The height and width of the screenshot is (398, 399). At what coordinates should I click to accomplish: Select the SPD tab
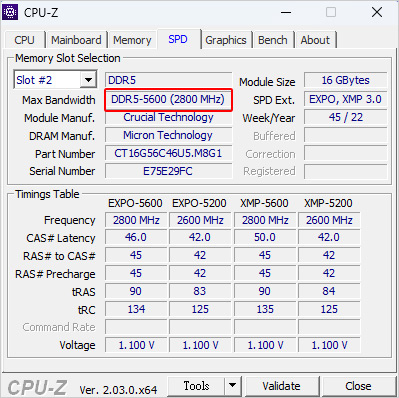(x=178, y=39)
